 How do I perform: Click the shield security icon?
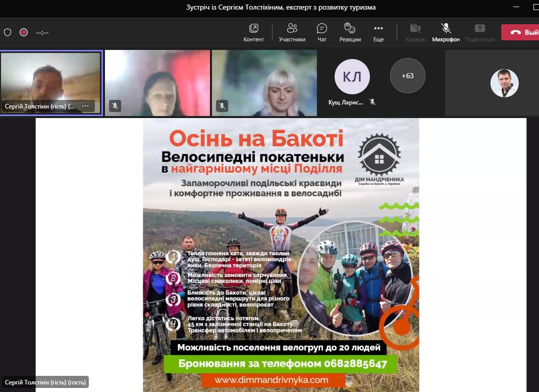coord(8,32)
